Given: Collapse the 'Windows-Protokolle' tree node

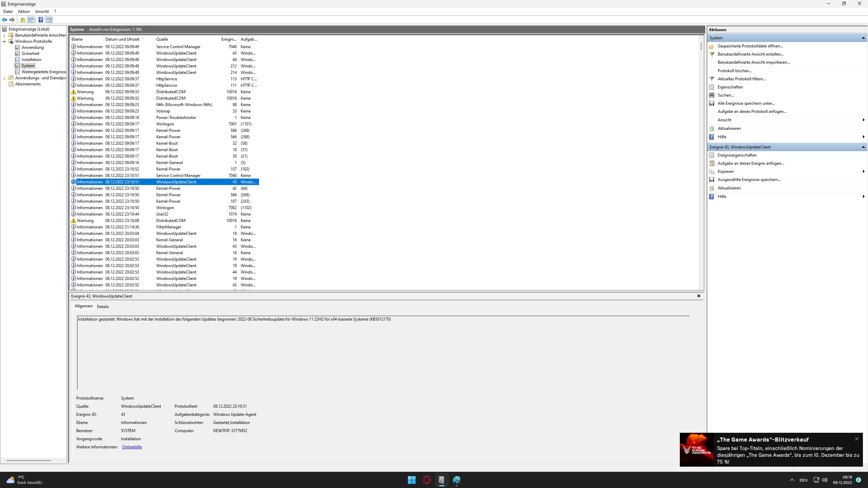Looking at the screenshot, I should (4, 41).
